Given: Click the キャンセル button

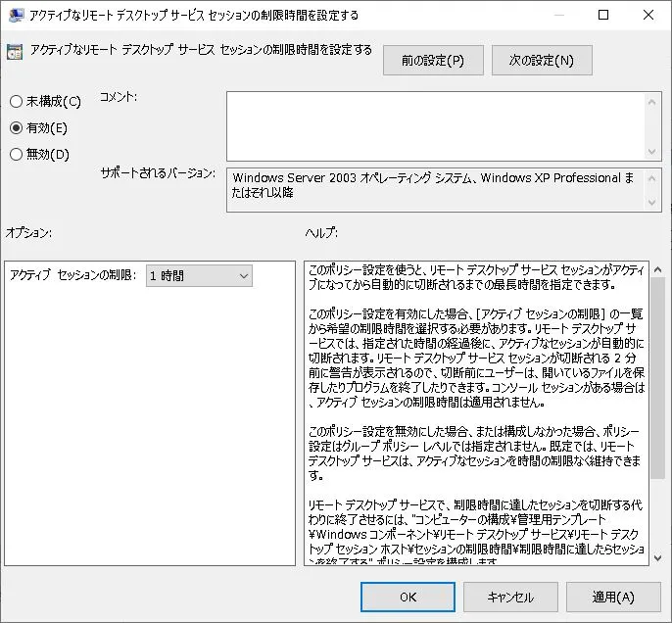Looking at the screenshot, I should coord(510,597).
